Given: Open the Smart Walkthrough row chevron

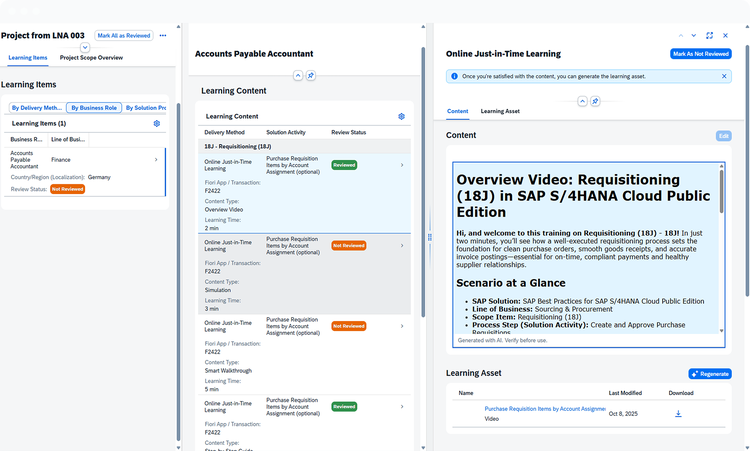Looking at the screenshot, I should (402, 326).
